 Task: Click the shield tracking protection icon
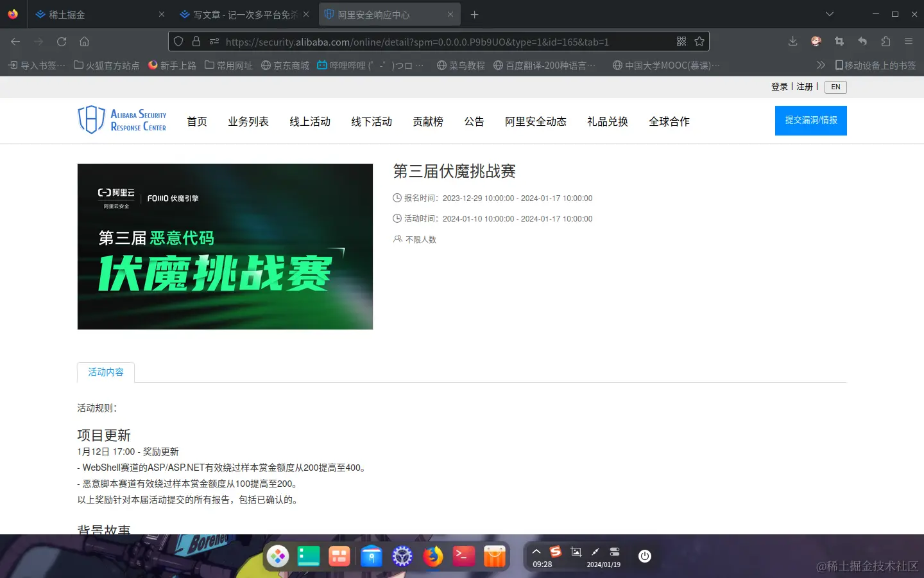pos(178,41)
